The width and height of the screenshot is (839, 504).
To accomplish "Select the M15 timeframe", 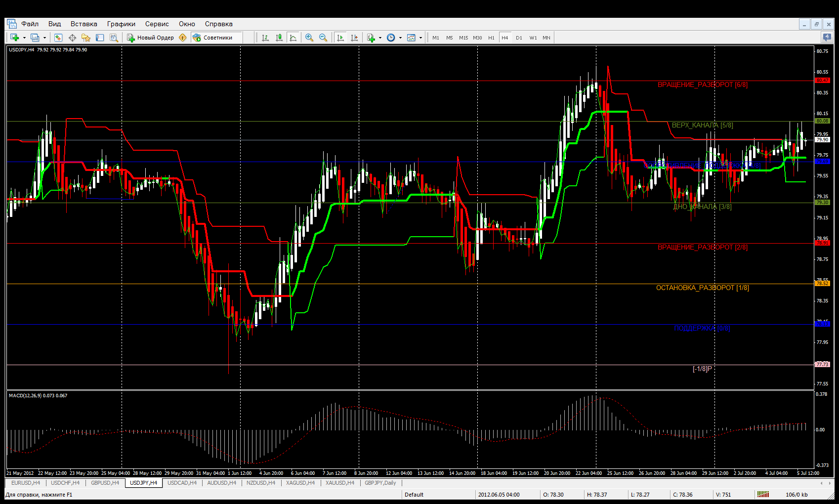I will (x=463, y=38).
